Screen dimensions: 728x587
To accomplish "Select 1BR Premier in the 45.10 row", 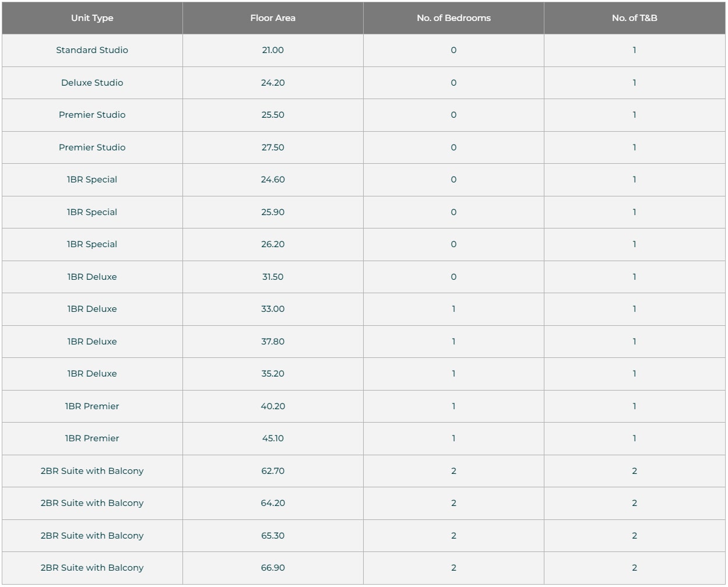I will 92,438.
